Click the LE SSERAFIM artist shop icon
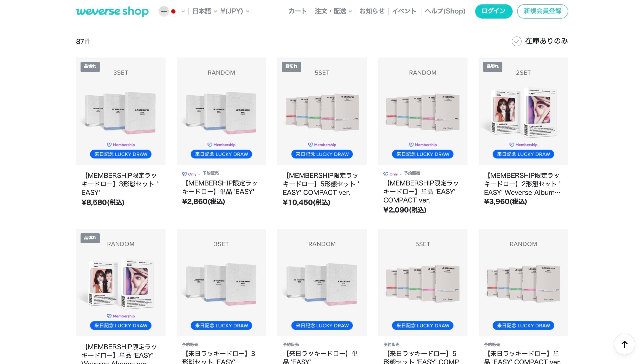This screenshot has width=644, height=364. click(x=164, y=11)
